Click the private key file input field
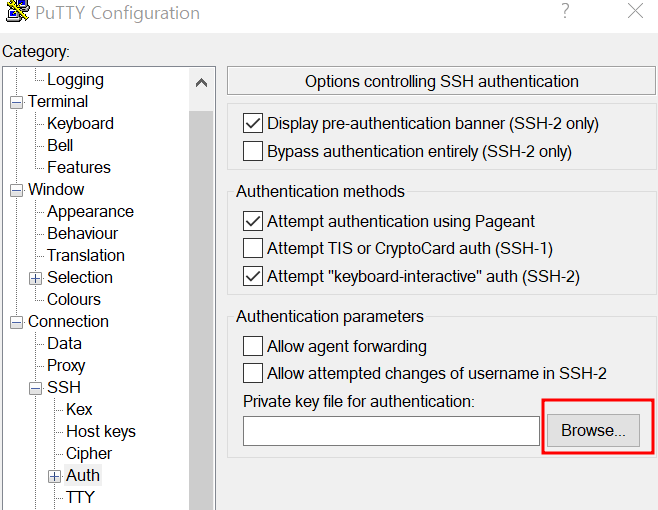 [x=391, y=431]
